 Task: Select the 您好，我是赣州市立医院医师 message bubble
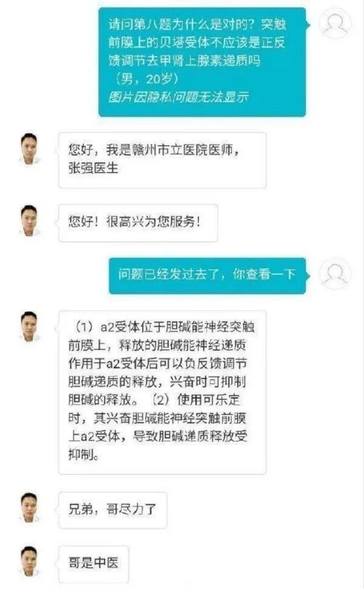(x=163, y=160)
